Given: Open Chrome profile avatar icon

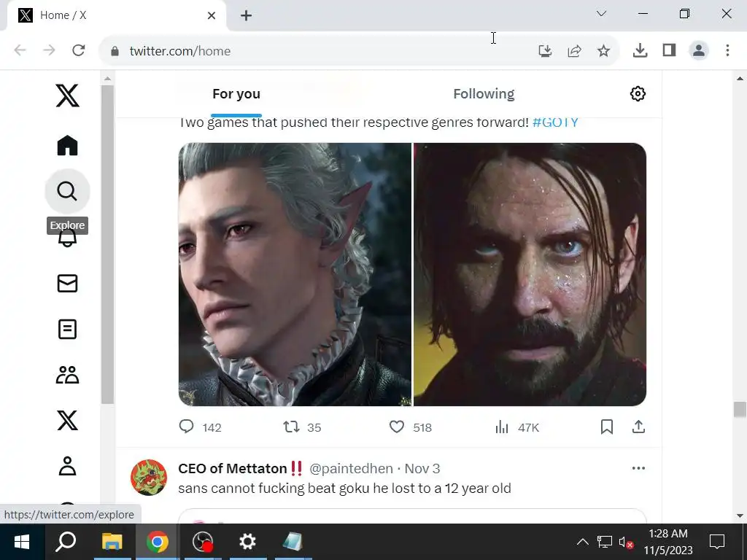Looking at the screenshot, I should 698,50.
